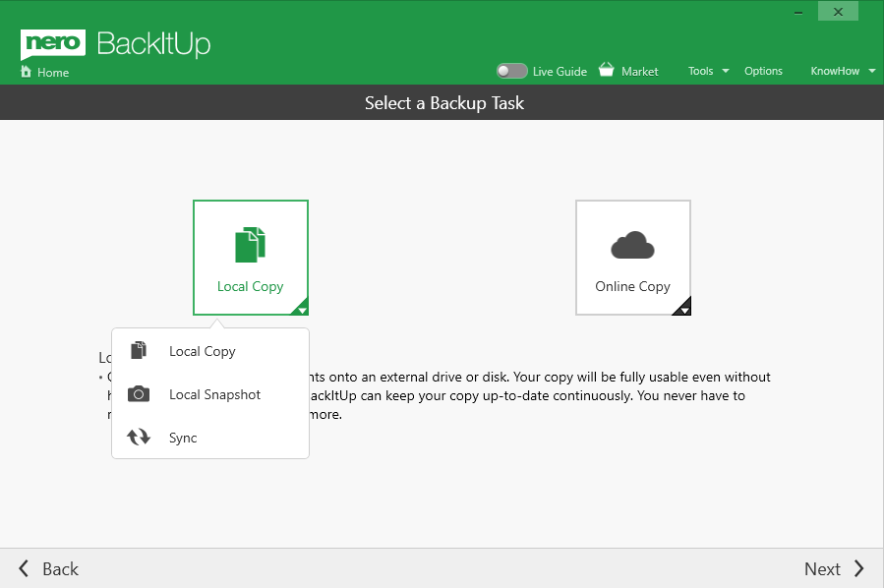884x588 pixels.
Task: Select Local Snapshot from the popup menu
Action: tap(213, 394)
